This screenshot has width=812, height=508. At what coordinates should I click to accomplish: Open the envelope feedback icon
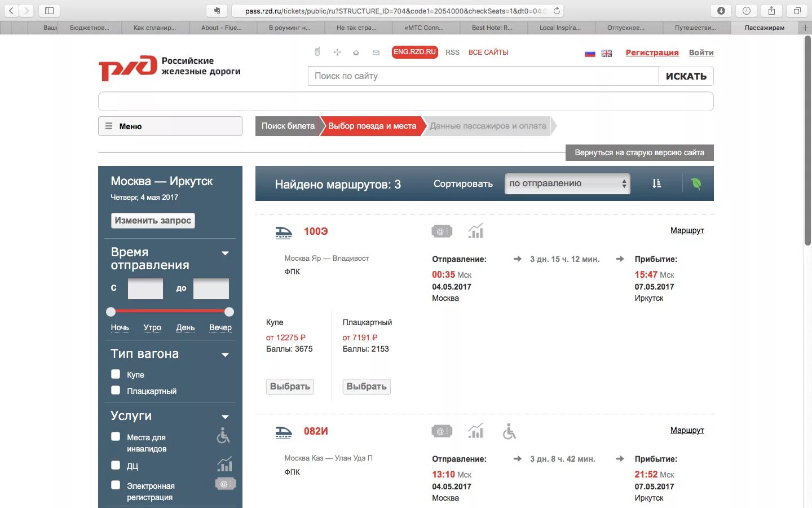click(376, 52)
